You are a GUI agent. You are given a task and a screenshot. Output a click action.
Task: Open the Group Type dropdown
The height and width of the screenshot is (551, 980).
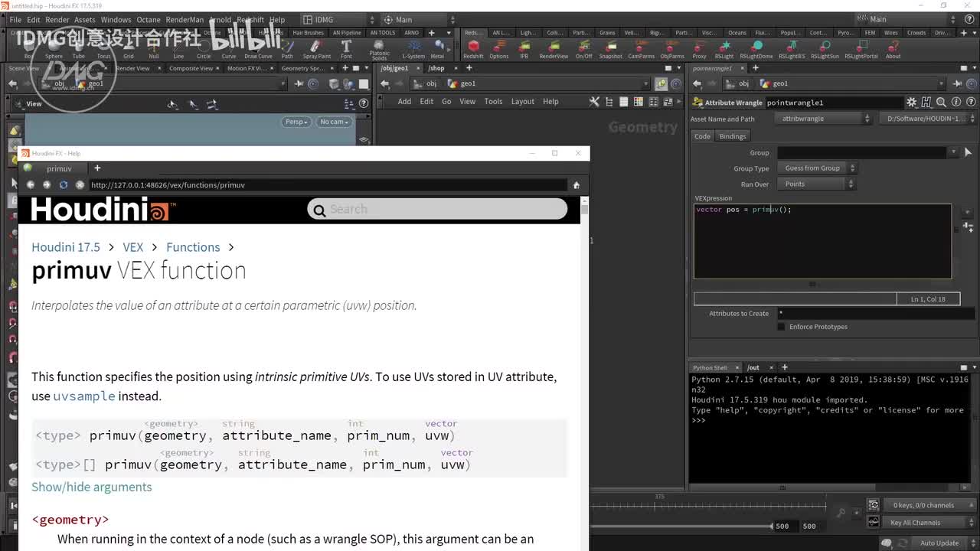point(816,168)
